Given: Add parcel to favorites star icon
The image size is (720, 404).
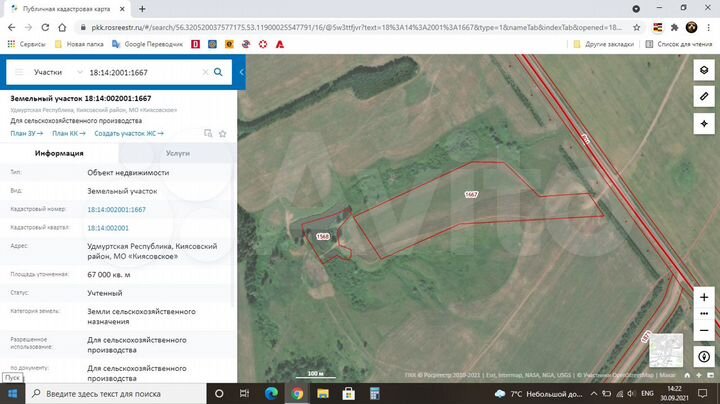Looking at the screenshot, I should 223,134.
